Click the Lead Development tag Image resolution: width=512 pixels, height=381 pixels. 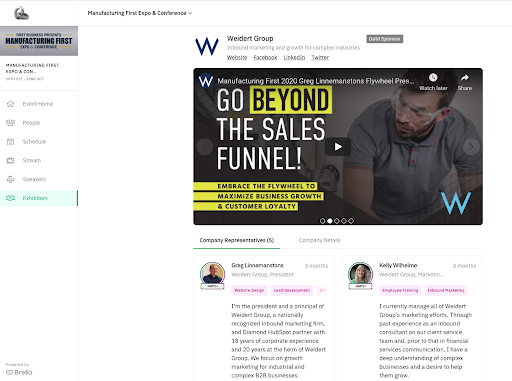pos(292,290)
